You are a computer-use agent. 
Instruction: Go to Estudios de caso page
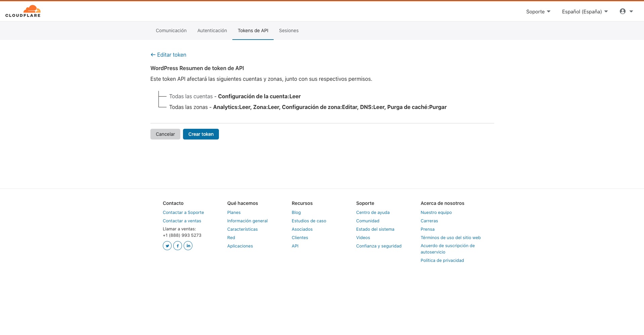coord(309,221)
